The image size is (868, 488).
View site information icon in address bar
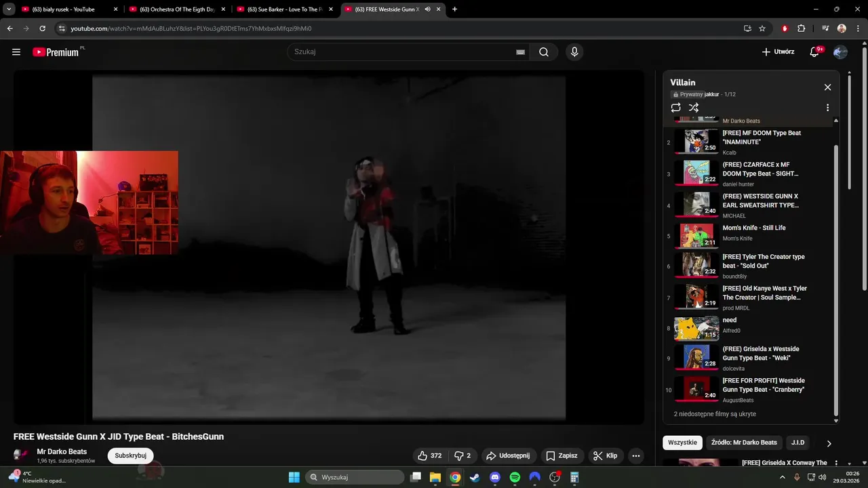(x=62, y=28)
